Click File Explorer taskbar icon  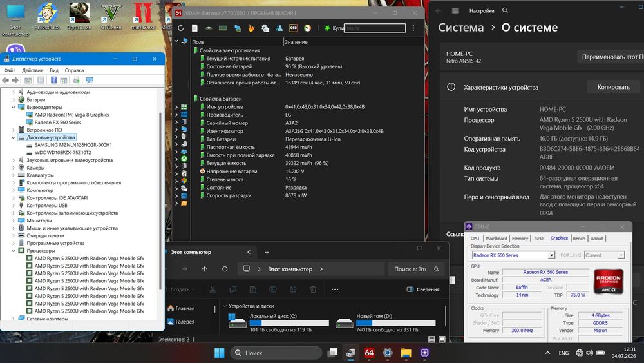click(x=406, y=353)
